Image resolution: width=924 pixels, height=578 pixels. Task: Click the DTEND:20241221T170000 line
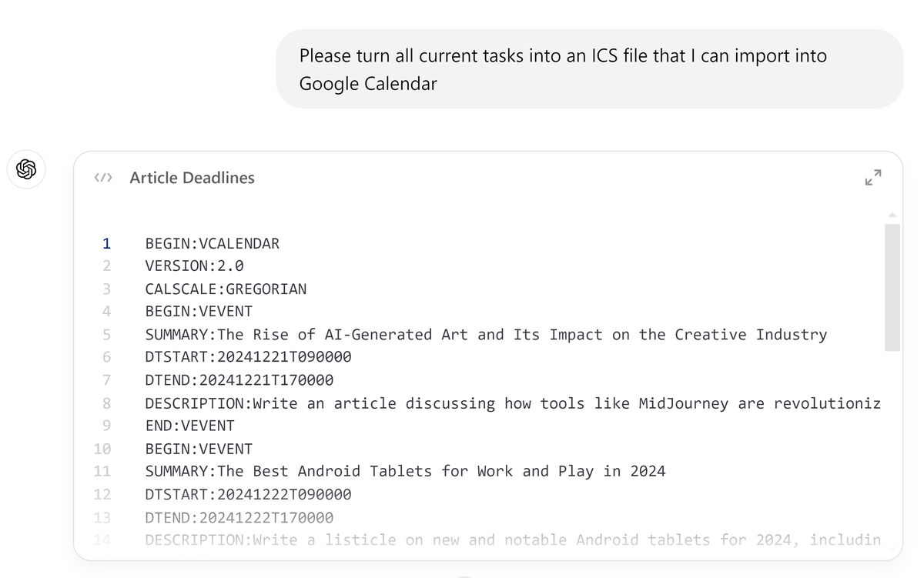pos(239,380)
